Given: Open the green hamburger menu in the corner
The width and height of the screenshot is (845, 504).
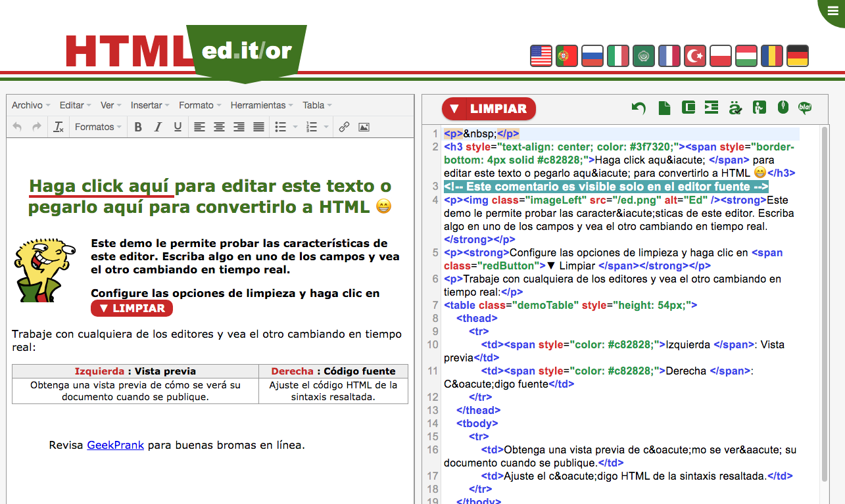Looking at the screenshot, I should (x=833, y=11).
